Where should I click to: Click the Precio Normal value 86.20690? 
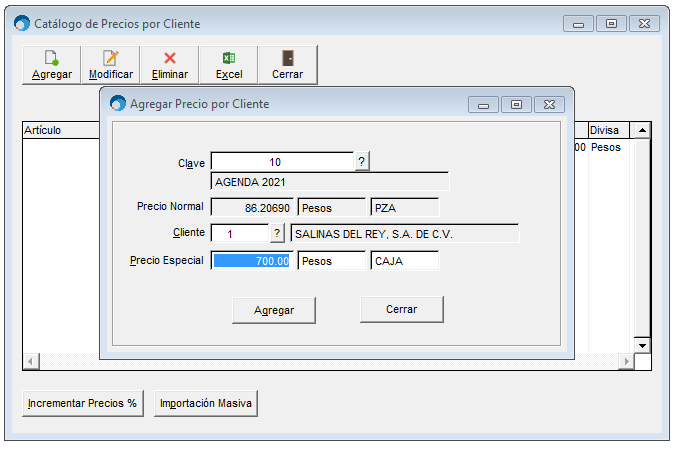[x=252, y=207]
